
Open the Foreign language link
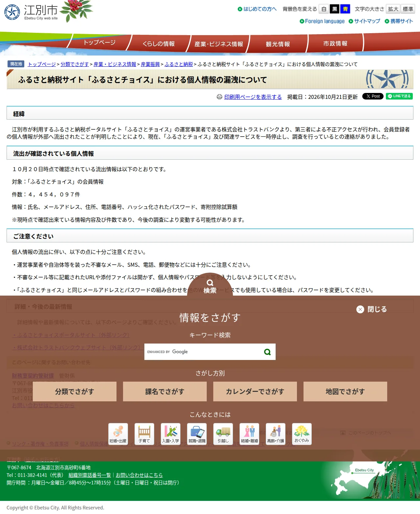pos(322,21)
